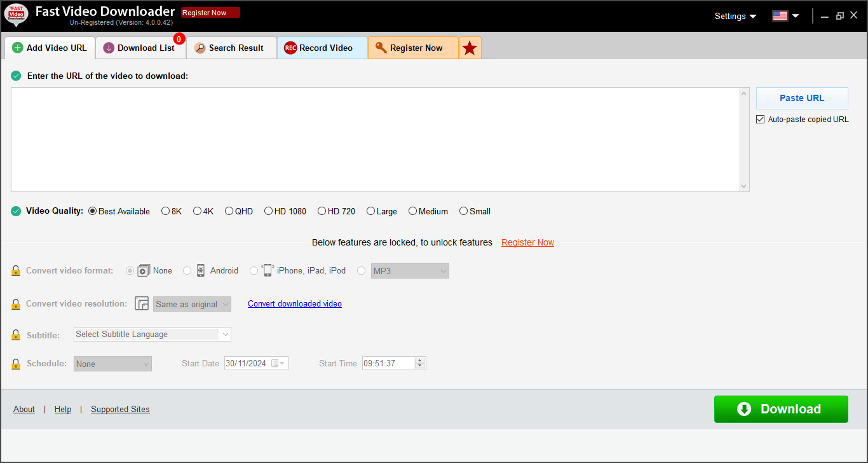Click the lock icon beside Convert video format
Screen dimensions: 868x463
(16, 271)
